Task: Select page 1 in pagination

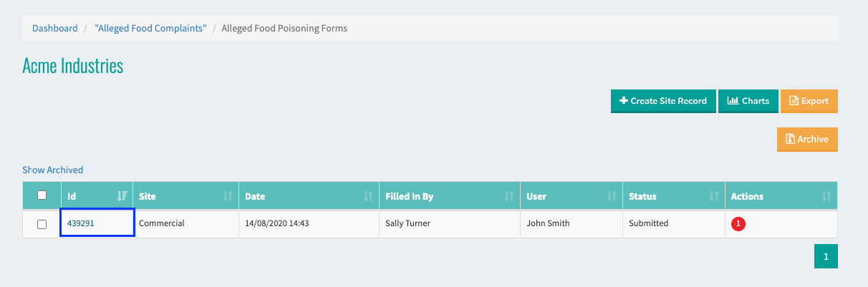Action: pyautogui.click(x=826, y=256)
